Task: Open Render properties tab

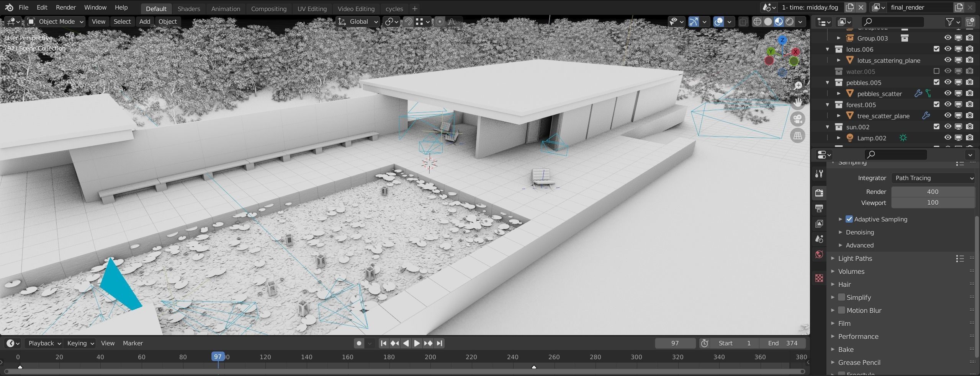Action: tap(819, 193)
